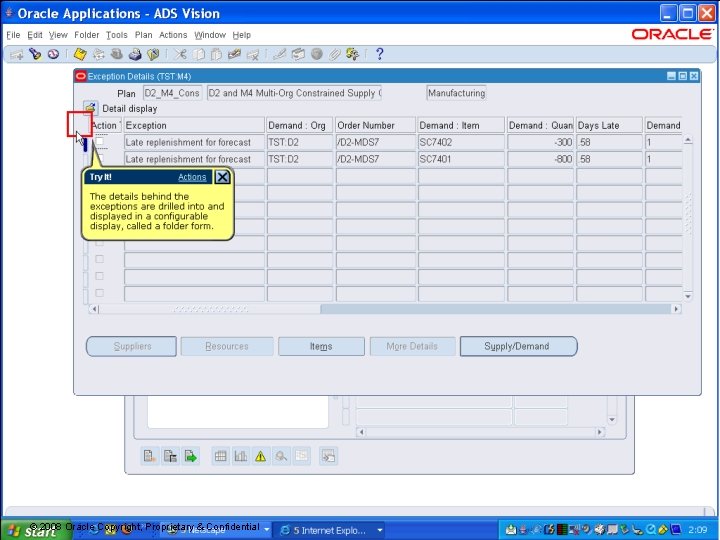Click the grid table icon in background window

click(x=220, y=456)
